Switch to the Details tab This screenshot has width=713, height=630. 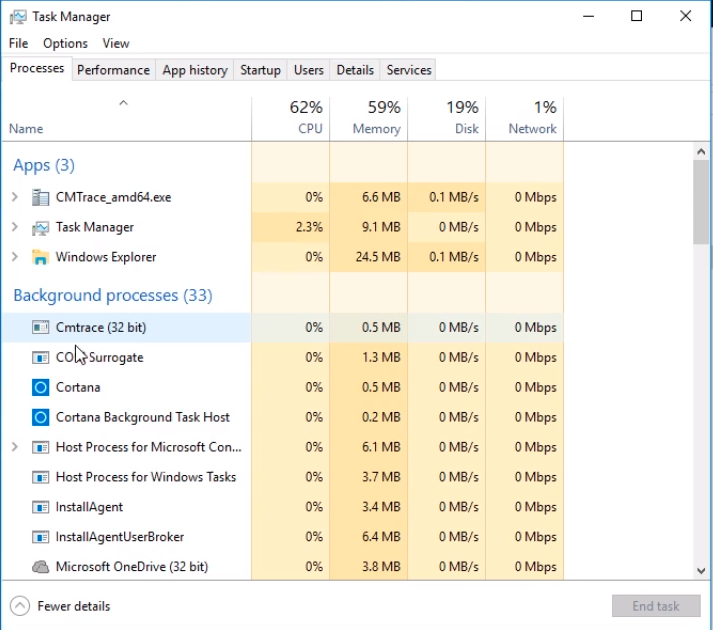point(355,70)
